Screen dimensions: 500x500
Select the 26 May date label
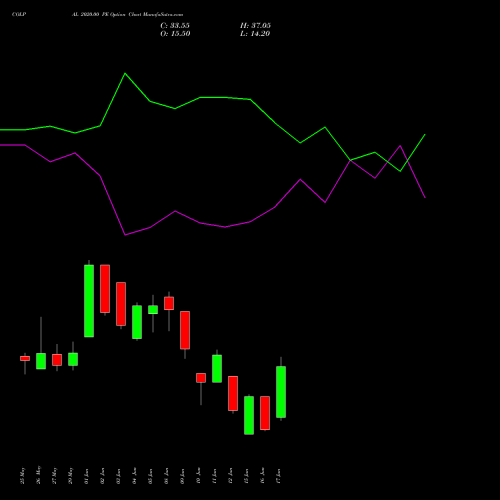[x=39, y=475]
